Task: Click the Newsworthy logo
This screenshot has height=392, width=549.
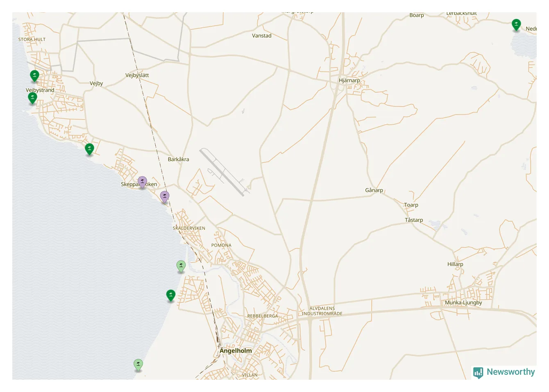Action: [x=504, y=372]
